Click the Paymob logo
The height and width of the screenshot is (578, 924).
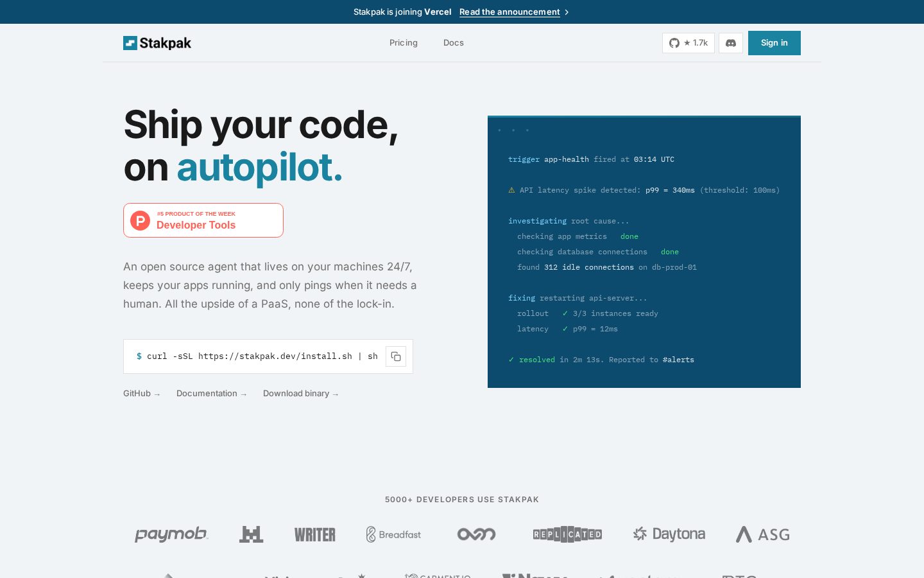coord(171,534)
